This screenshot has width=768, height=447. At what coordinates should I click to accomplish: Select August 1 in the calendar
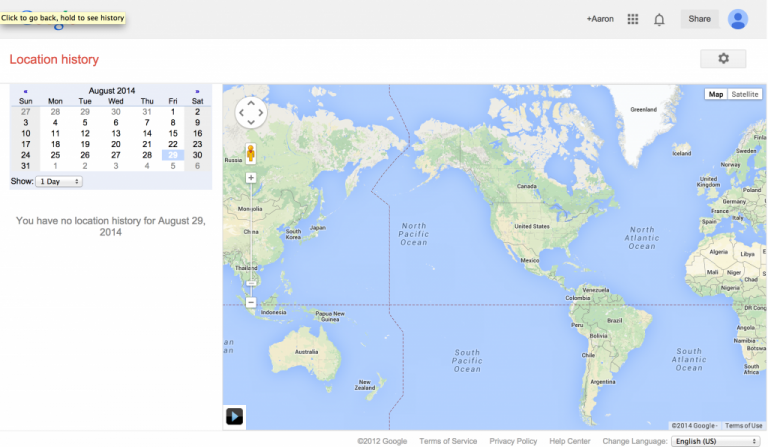pyautogui.click(x=173, y=112)
